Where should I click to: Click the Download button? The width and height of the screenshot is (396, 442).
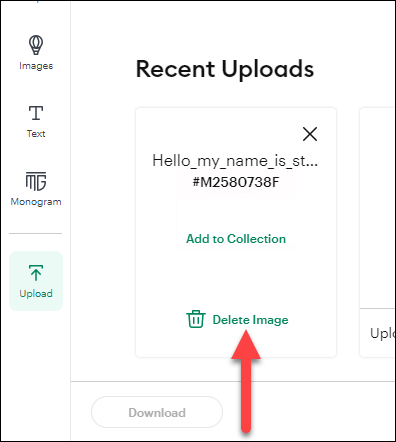tap(157, 412)
